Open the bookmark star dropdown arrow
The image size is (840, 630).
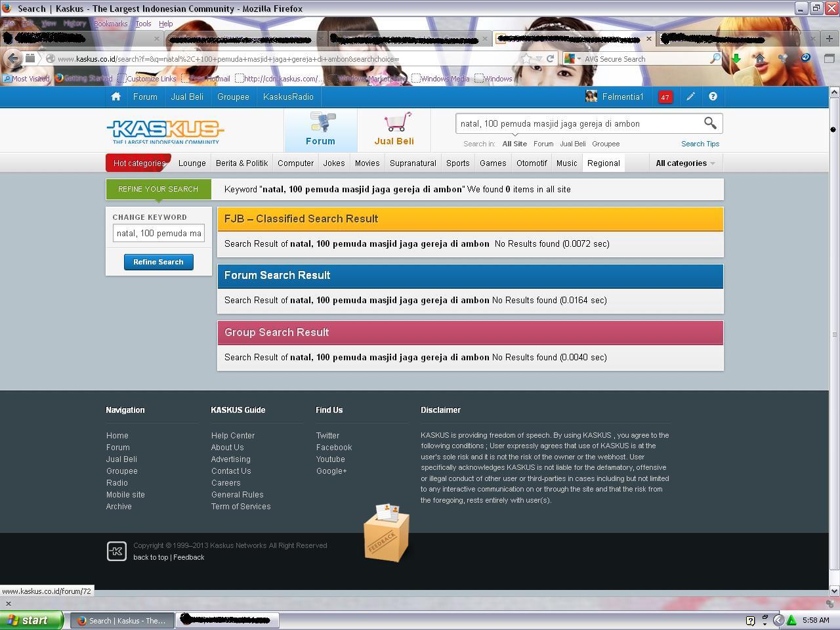[x=539, y=58]
